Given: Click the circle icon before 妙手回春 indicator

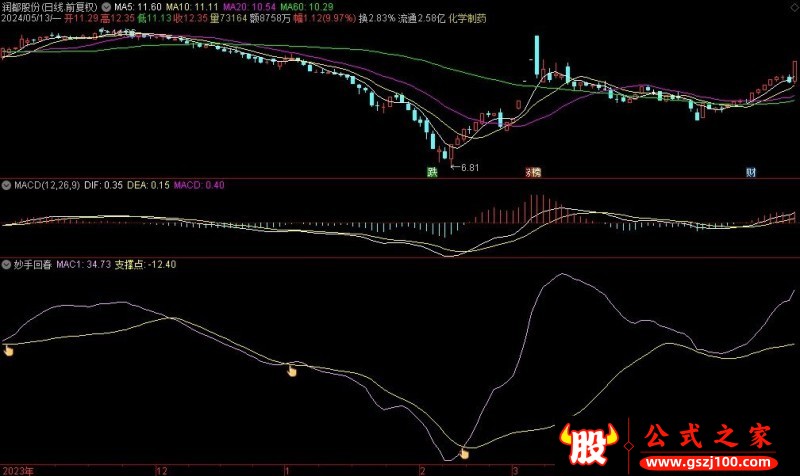Looking at the screenshot, I should 6,264.
